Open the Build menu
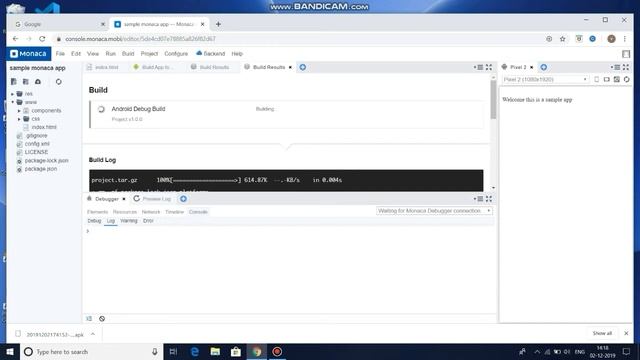Viewport: 640px width, 360px height. tap(128, 54)
